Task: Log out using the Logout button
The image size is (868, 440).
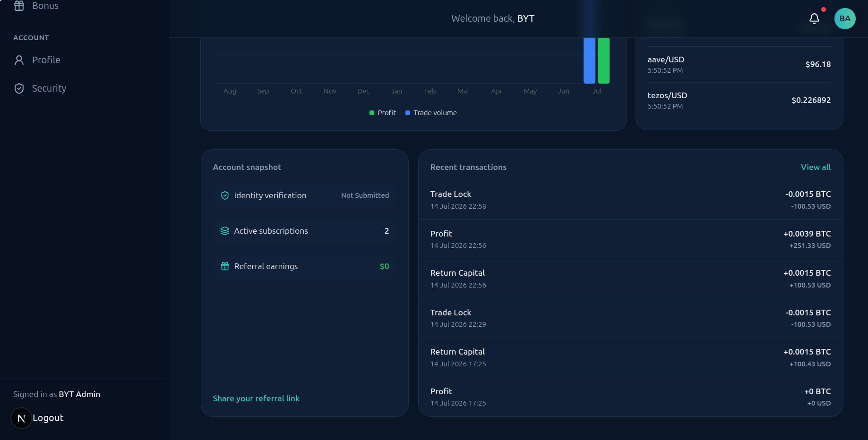Action: 48,418
